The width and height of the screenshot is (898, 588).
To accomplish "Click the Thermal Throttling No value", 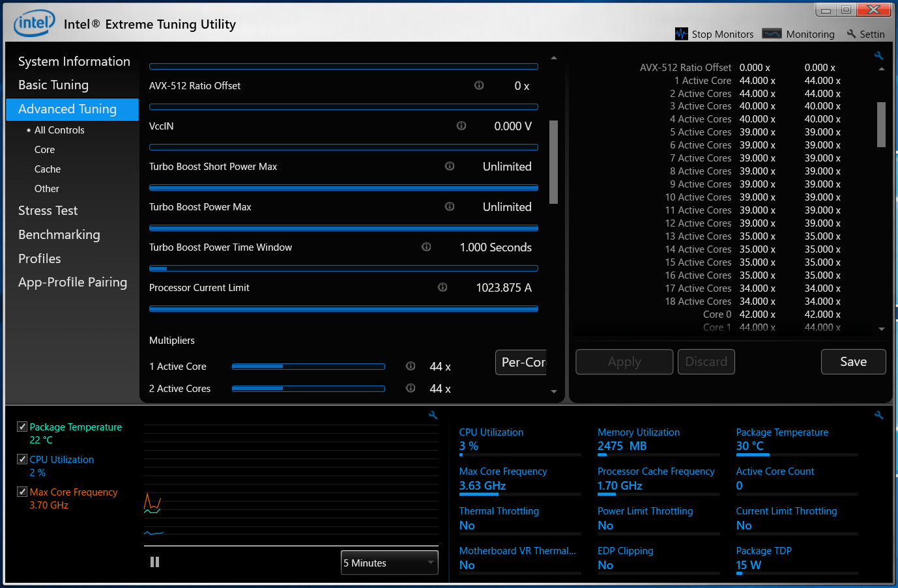I will 467,525.
